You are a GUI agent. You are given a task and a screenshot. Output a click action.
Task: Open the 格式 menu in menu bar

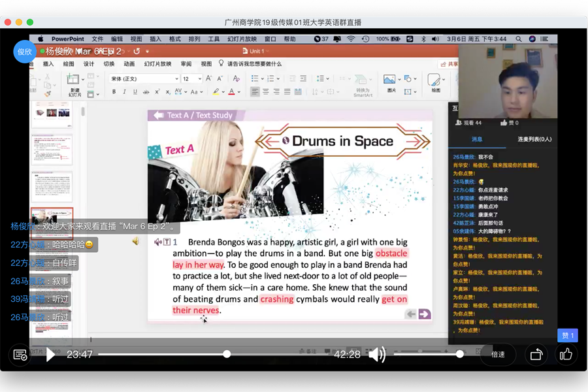(x=175, y=39)
